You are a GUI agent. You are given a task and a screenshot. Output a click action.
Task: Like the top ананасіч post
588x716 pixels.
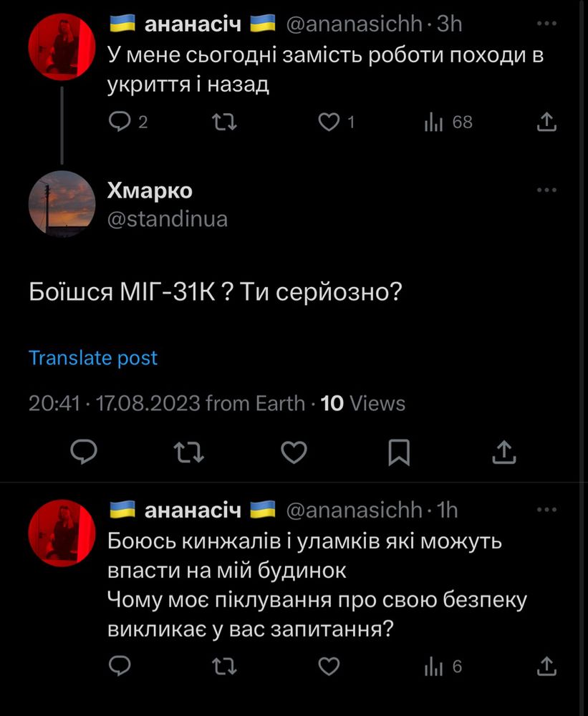coord(337,122)
